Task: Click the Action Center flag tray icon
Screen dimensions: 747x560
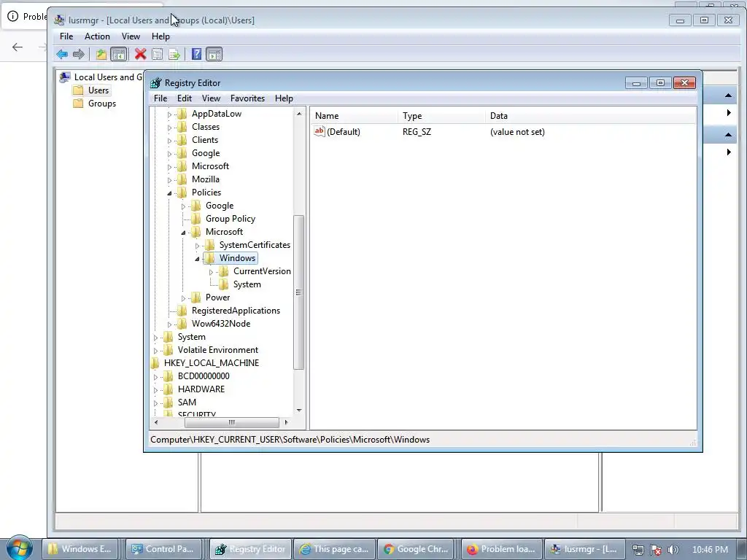Action: coord(656,550)
